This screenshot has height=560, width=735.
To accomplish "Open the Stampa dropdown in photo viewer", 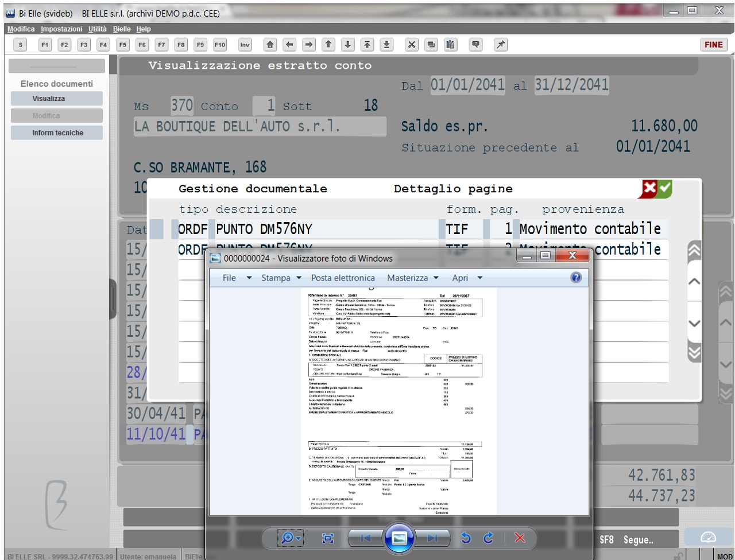I will tap(281, 278).
